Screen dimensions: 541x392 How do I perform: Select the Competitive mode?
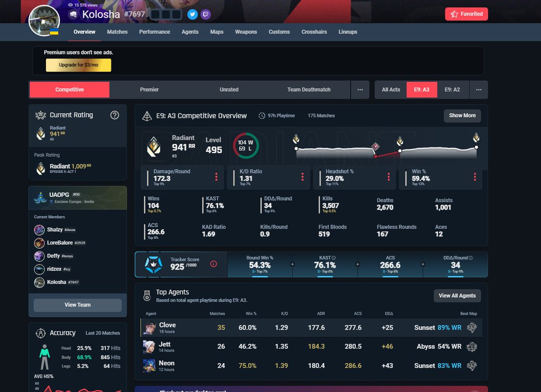[69, 90]
